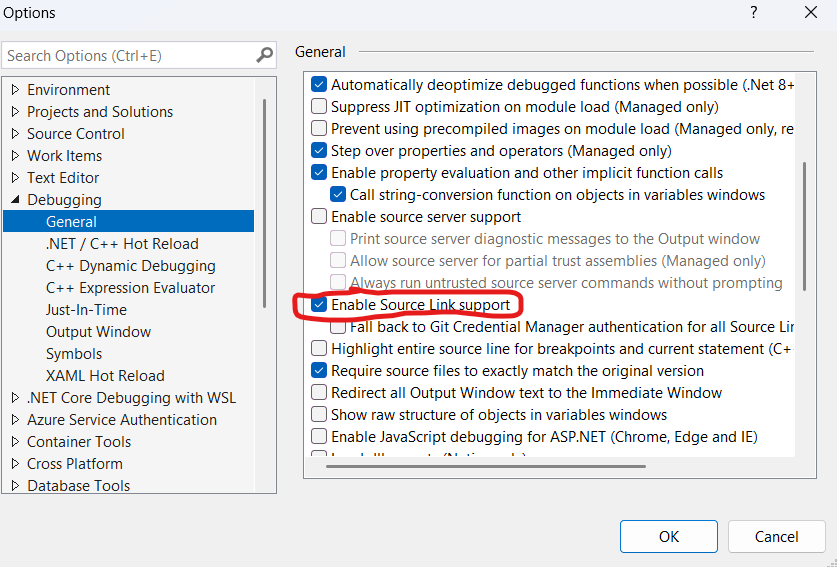This screenshot has height=567, width=837.
Task: Open C++ Expression Evaluator page
Action: click(x=130, y=287)
